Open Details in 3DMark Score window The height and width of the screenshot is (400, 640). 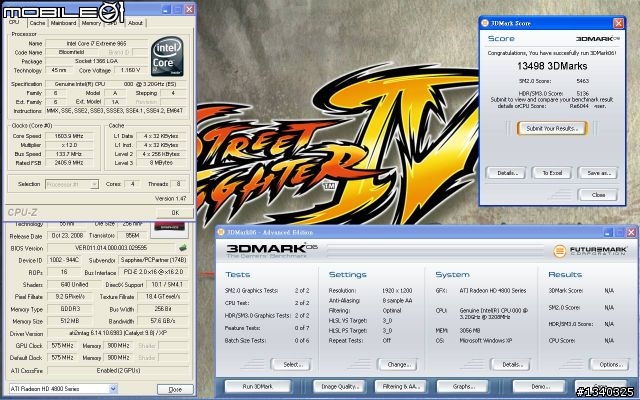(506, 173)
